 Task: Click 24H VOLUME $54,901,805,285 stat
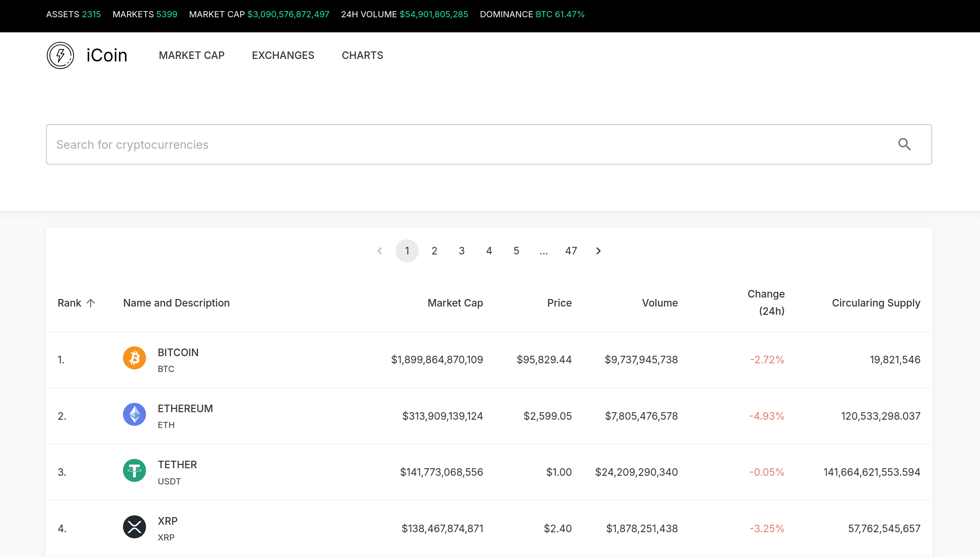[x=405, y=14]
